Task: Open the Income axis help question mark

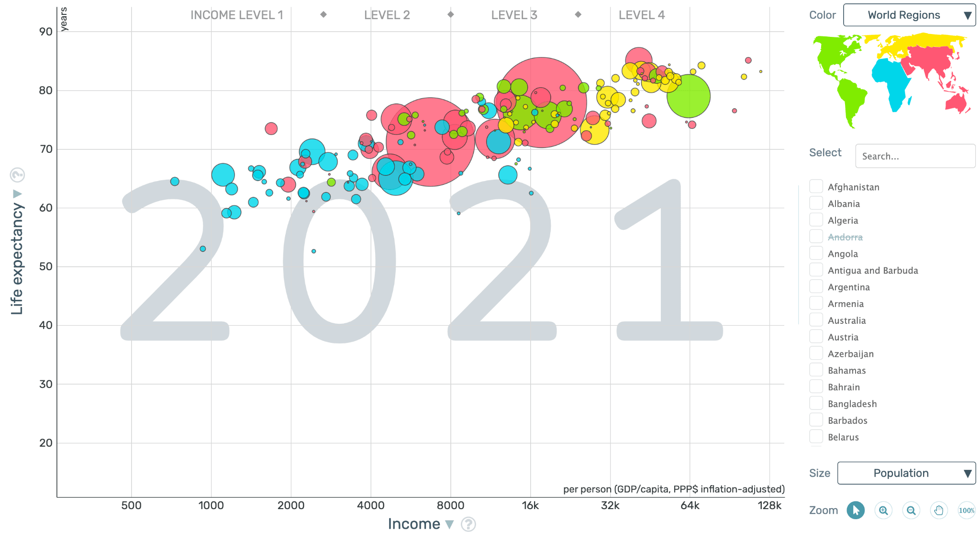Action: [468, 524]
